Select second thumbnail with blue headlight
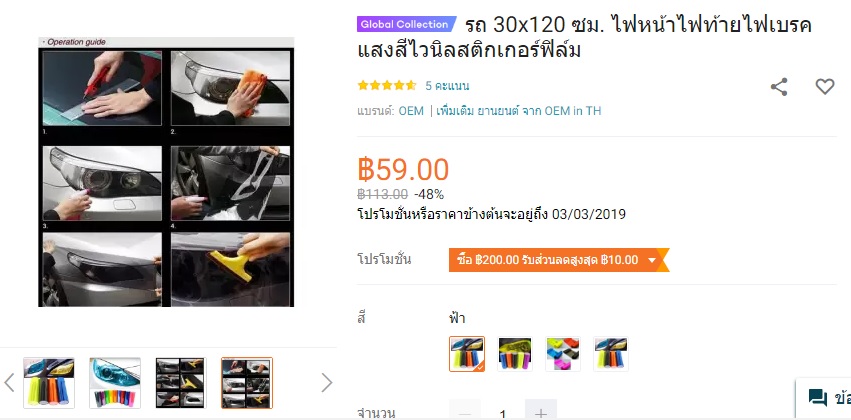 pyautogui.click(x=115, y=383)
